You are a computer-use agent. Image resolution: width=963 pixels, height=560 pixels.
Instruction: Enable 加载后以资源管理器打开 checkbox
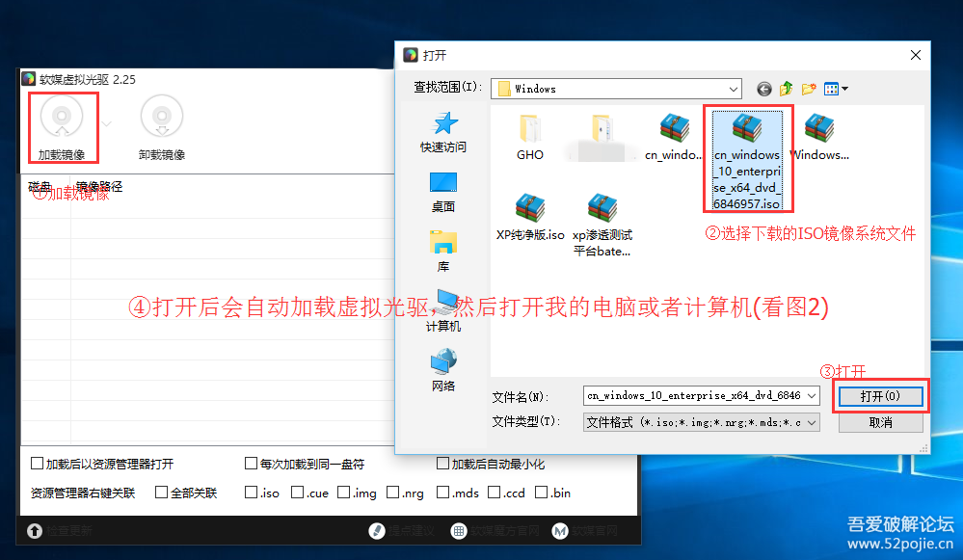pyautogui.click(x=37, y=464)
